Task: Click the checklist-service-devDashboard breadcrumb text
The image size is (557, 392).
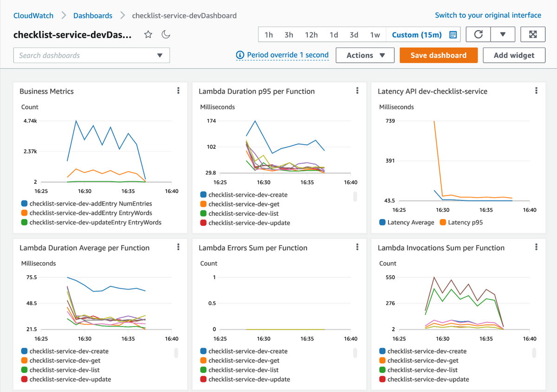Action: [184, 15]
